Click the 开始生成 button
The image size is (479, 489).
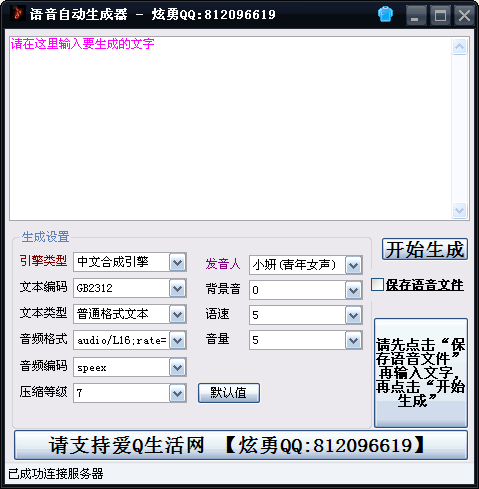[x=425, y=249]
